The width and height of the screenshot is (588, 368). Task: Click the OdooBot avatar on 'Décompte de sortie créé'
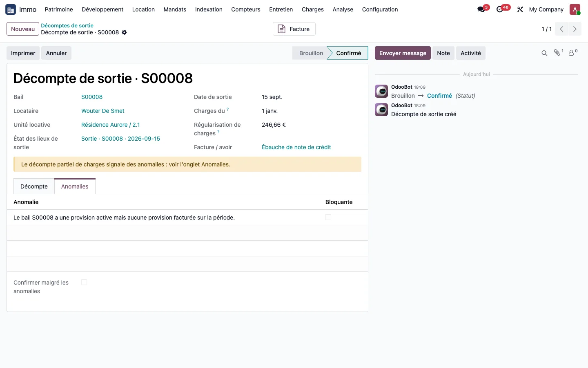pos(381,110)
